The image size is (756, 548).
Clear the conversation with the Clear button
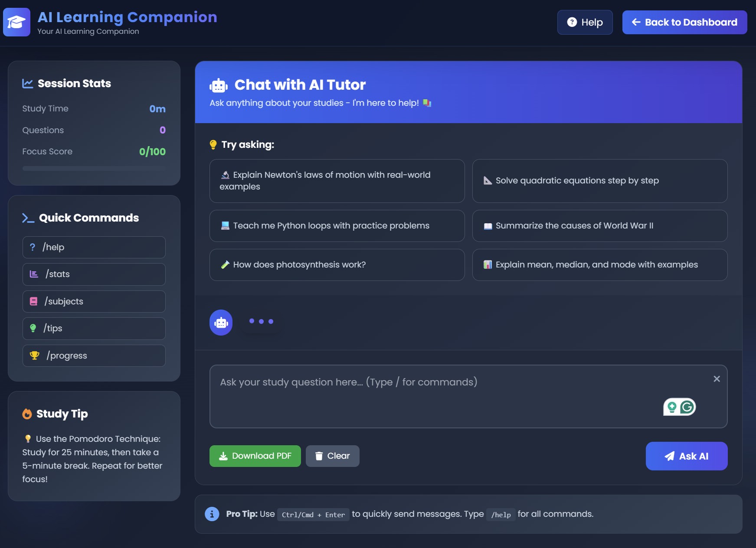click(332, 456)
